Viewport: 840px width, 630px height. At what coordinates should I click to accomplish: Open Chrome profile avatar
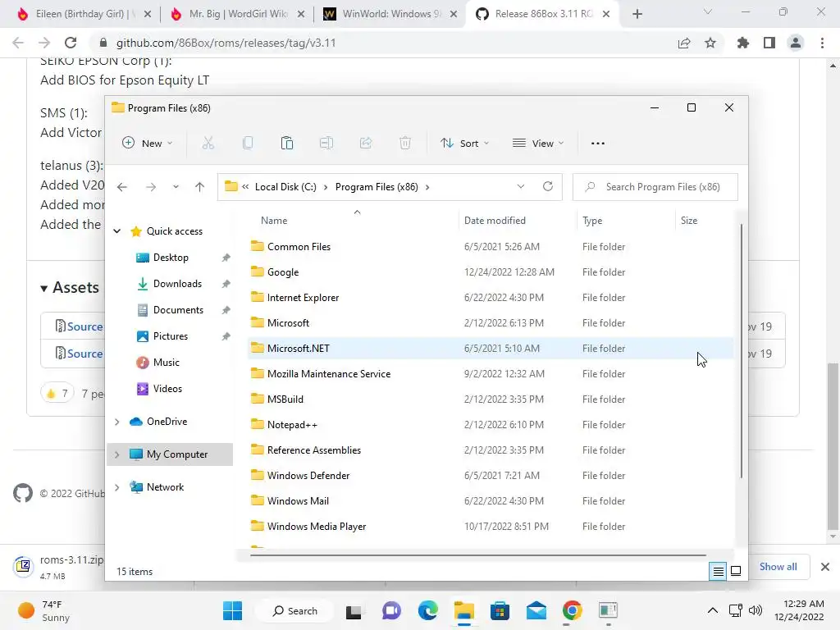pyautogui.click(x=796, y=43)
